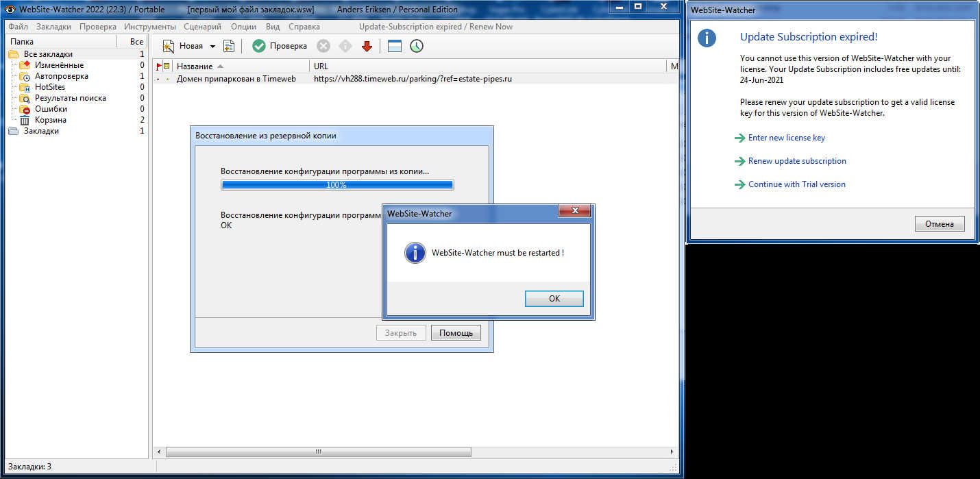Close the WebSite-Watcher restart message box

pos(574,211)
